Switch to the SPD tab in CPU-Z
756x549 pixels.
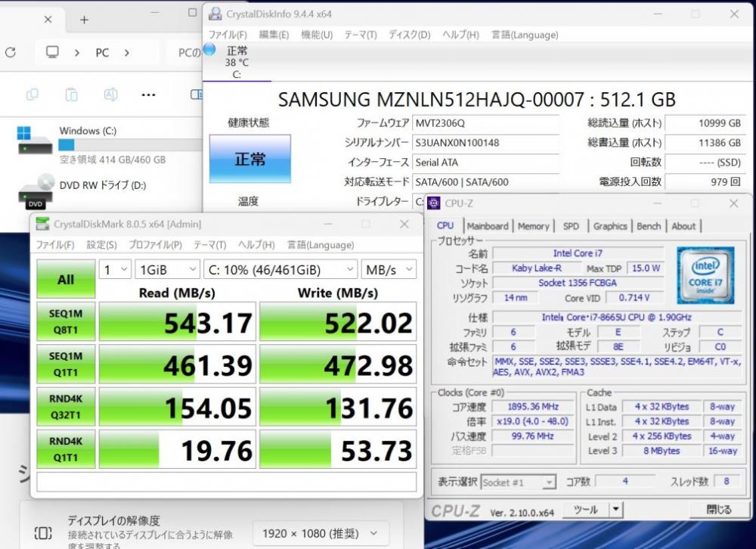tap(571, 226)
